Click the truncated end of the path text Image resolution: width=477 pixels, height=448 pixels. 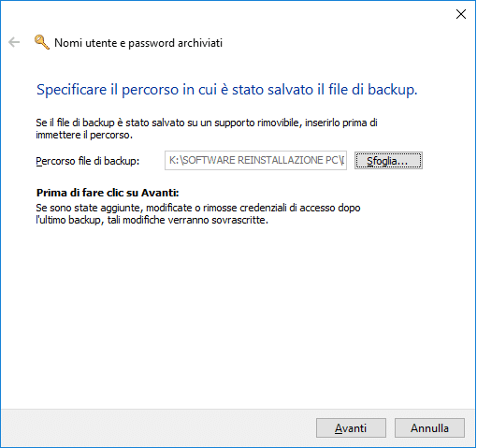click(x=341, y=160)
